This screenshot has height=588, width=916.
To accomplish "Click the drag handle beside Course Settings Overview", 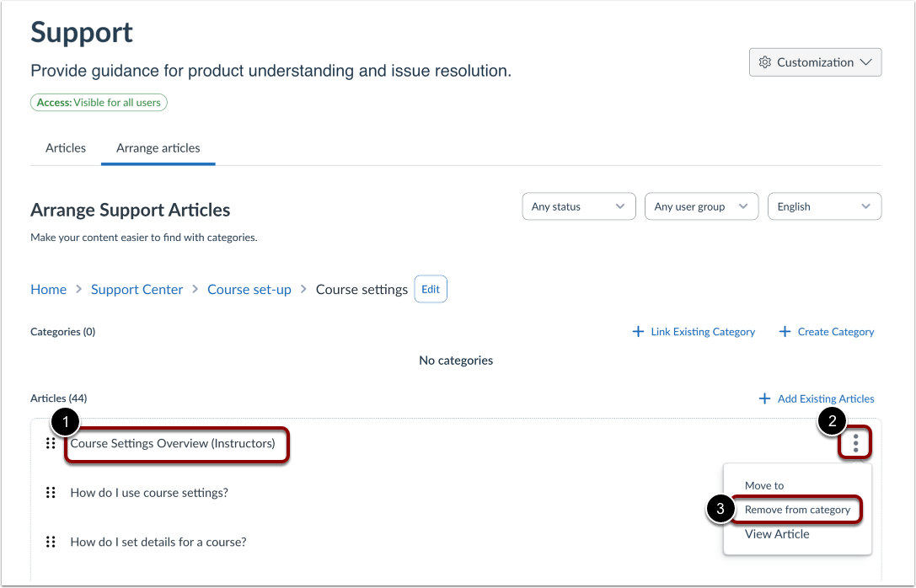I will coord(51,442).
